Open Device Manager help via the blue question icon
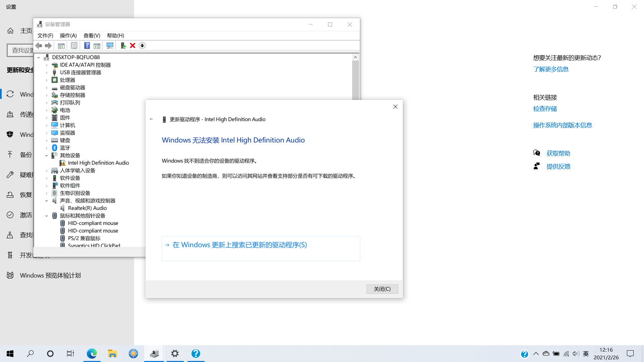This screenshot has height=362, width=644. click(87, 46)
